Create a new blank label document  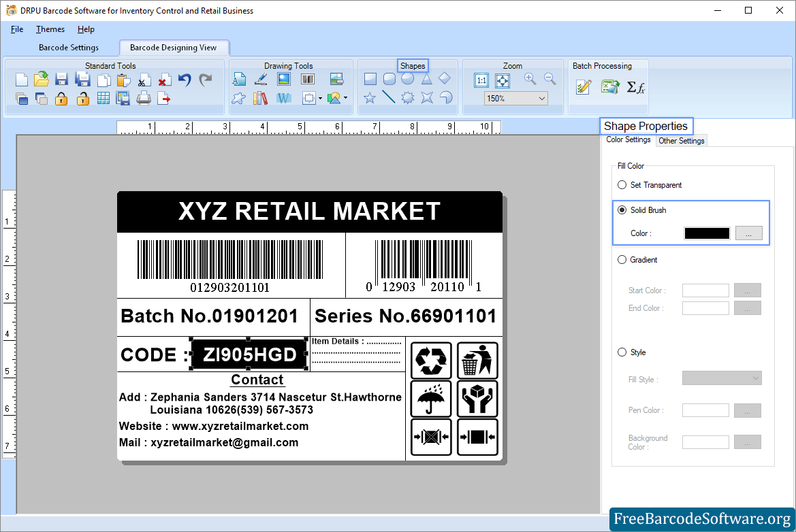coord(21,80)
